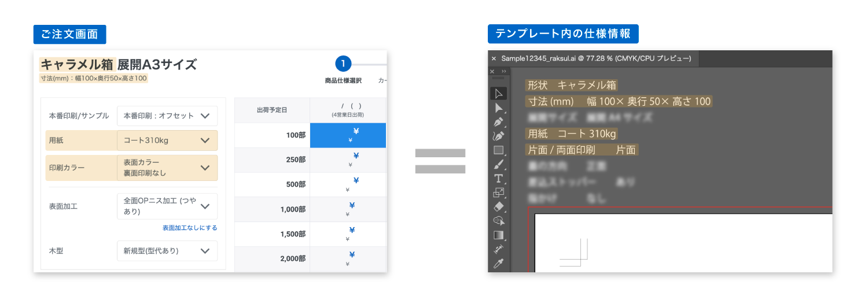Select the Pen tool
This screenshot has width=868, height=307.
click(x=498, y=122)
